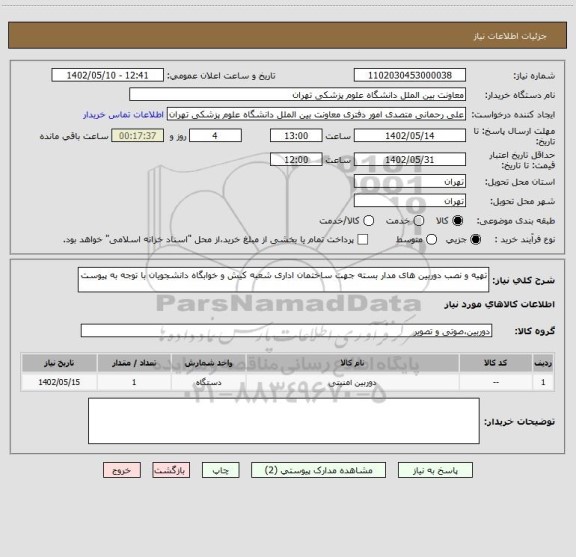The image size is (576, 557).
Task: Click the announcement date field 1402/05/10 - 12:41
Action: tap(107, 75)
